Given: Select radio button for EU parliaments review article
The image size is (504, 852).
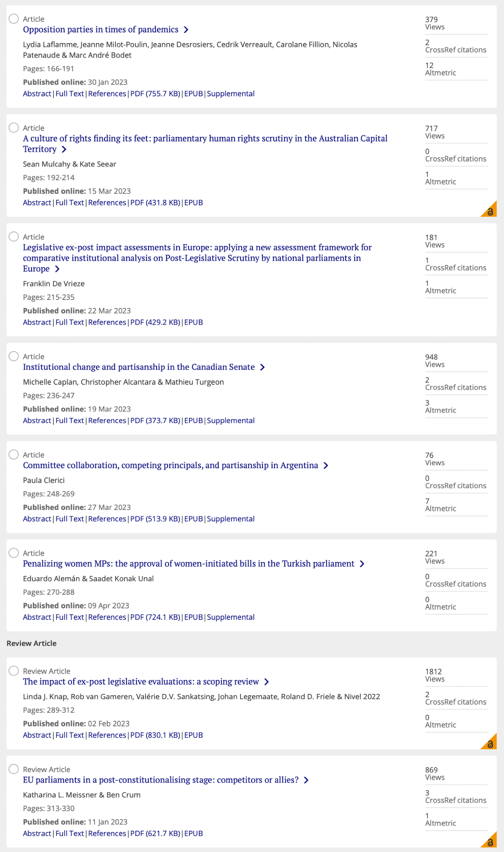Looking at the screenshot, I should click(14, 769).
